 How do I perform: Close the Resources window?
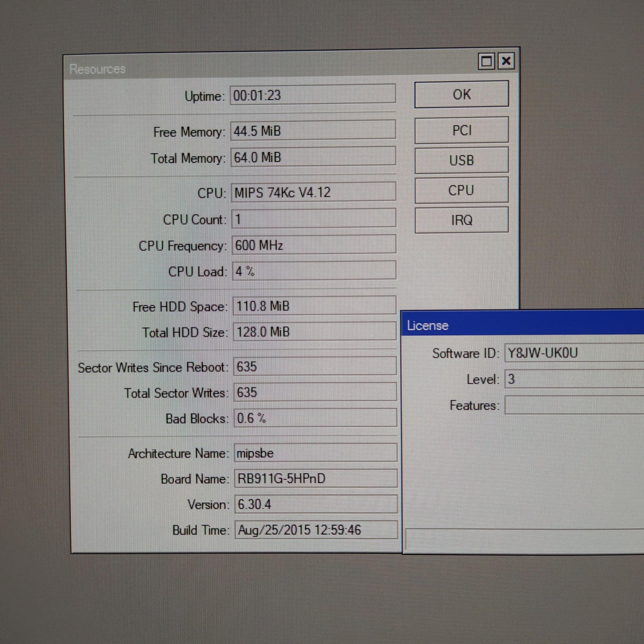coord(506,61)
